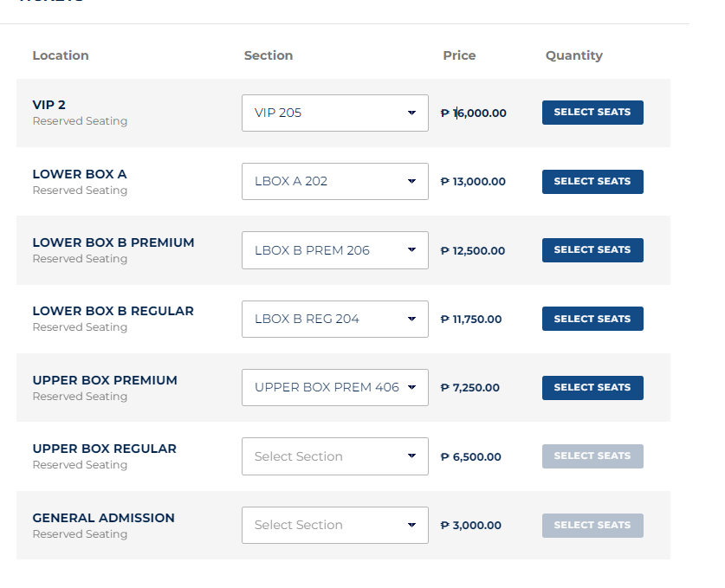Click the ₱ 3,000.00 price
725x588 pixels.
tap(470, 526)
